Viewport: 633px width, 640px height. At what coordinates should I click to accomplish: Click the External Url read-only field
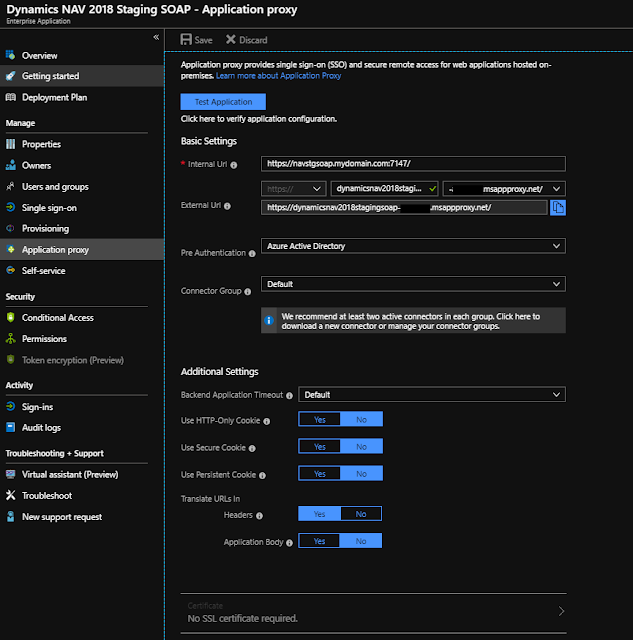404,207
